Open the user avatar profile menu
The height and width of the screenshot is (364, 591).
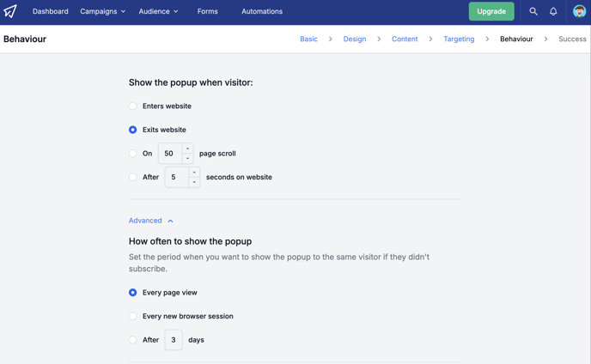pos(579,11)
